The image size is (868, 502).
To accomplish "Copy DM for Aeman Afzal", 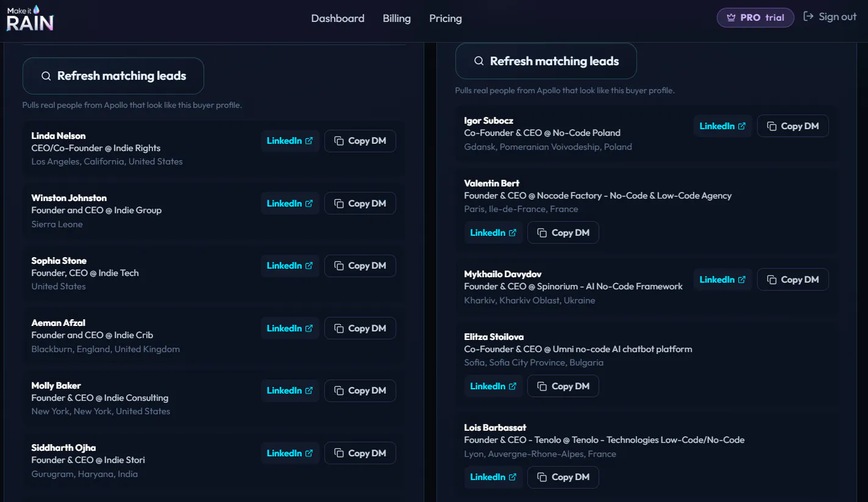I will tap(360, 328).
